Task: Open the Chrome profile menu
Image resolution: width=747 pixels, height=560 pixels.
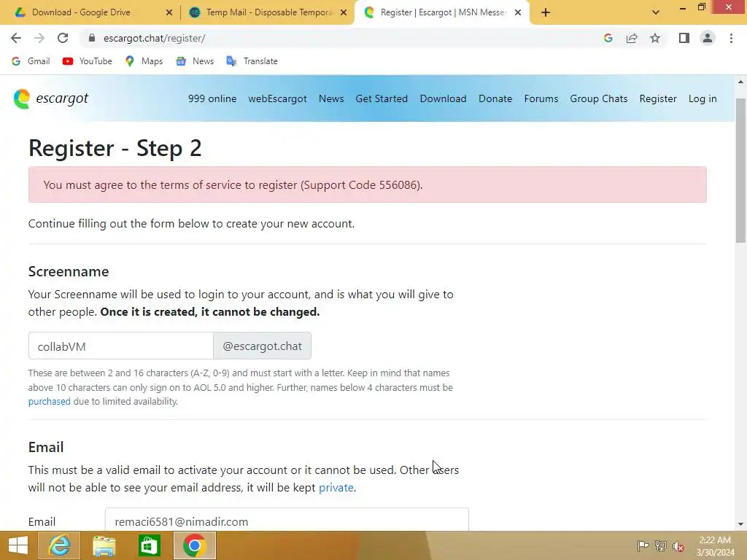Action: pyautogui.click(x=708, y=38)
